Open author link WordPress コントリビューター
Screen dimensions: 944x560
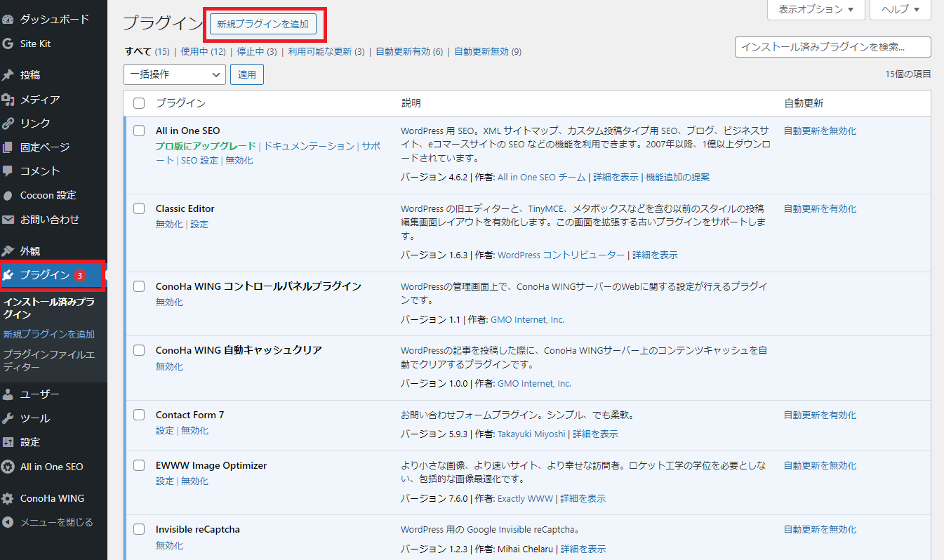click(561, 255)
